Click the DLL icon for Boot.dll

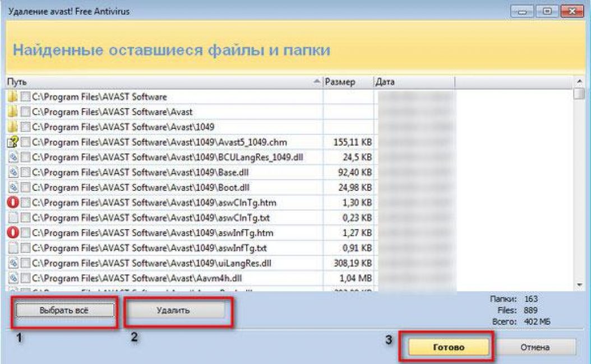point(13,188)
